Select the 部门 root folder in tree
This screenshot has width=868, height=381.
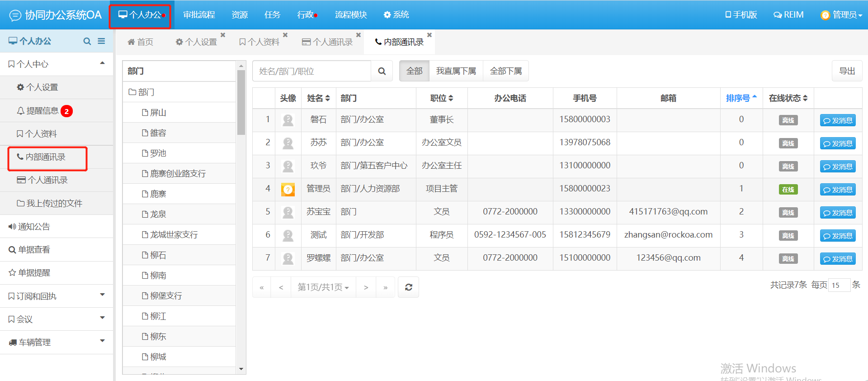point(179,92)
